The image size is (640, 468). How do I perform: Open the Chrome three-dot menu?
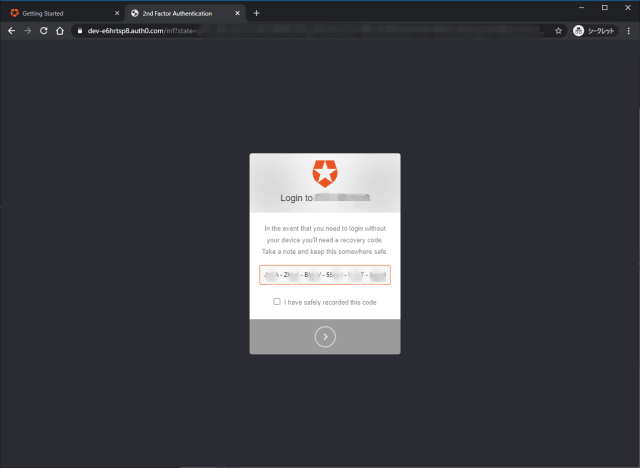629,31
